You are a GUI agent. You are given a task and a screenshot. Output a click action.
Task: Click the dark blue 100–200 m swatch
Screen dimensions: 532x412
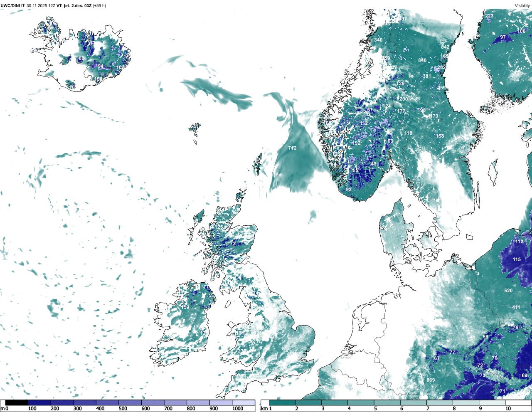click(x=39, y=402)
